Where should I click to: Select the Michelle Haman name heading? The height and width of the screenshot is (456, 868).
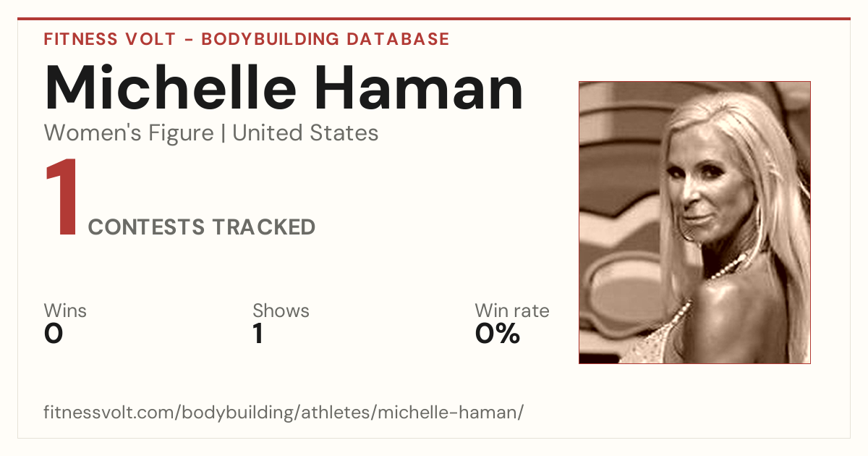point(284,88)
